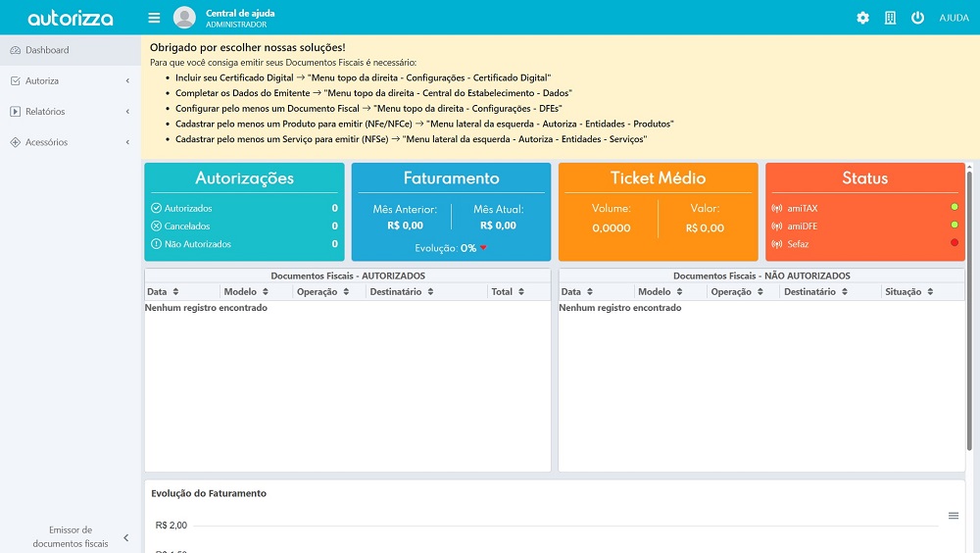Expand the Autoriza sidebar menu
The image size is (980, 553).
pyautogui.click(x=69, y=80)
